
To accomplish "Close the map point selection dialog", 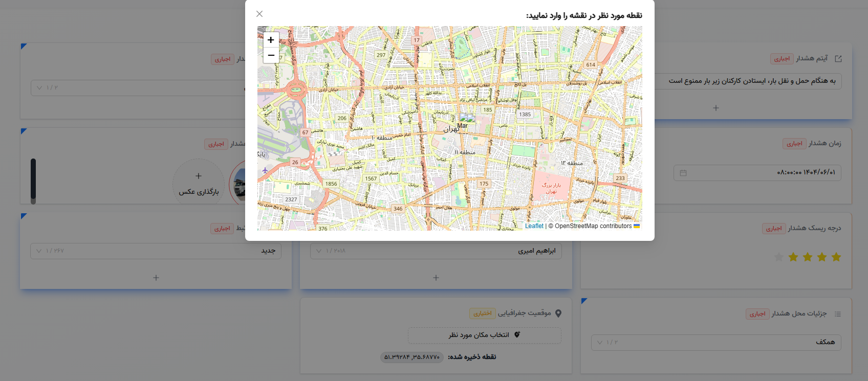I will [259, 14].
